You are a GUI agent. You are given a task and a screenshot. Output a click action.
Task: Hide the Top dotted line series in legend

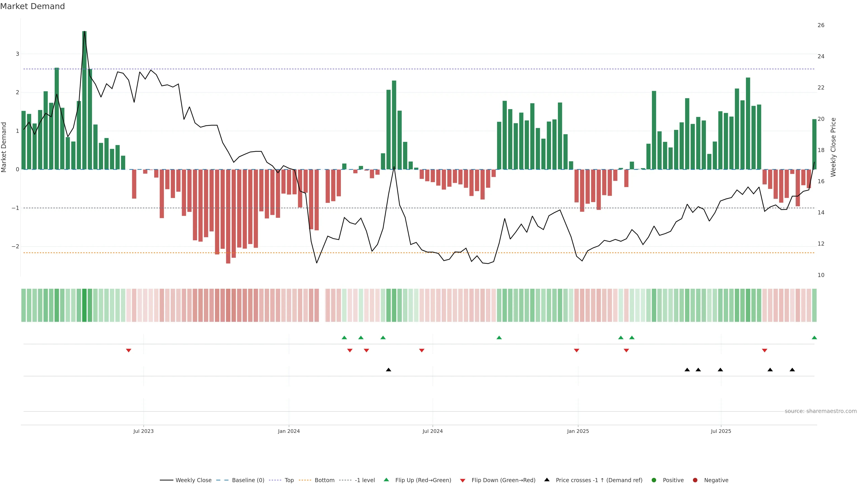[289, 480]
